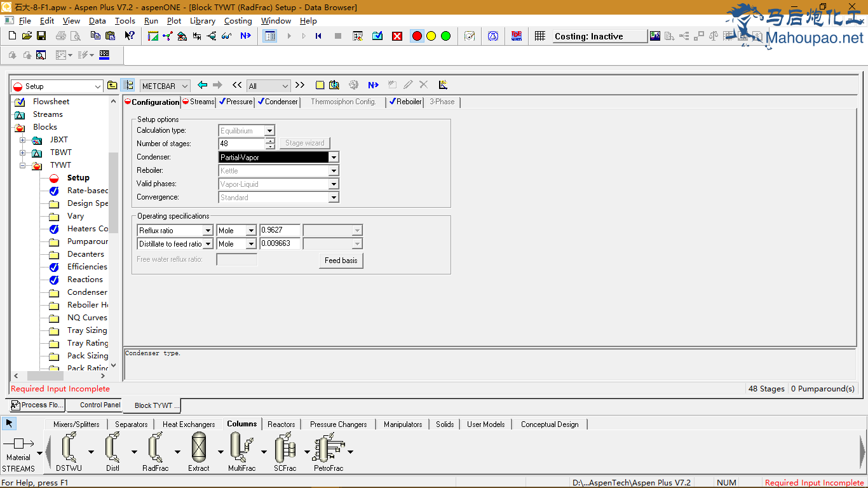Image resolution: width=868 pixels, height=488 pixels.
Task: Increase number of stages with up stepper
Action: click(270, 140)
